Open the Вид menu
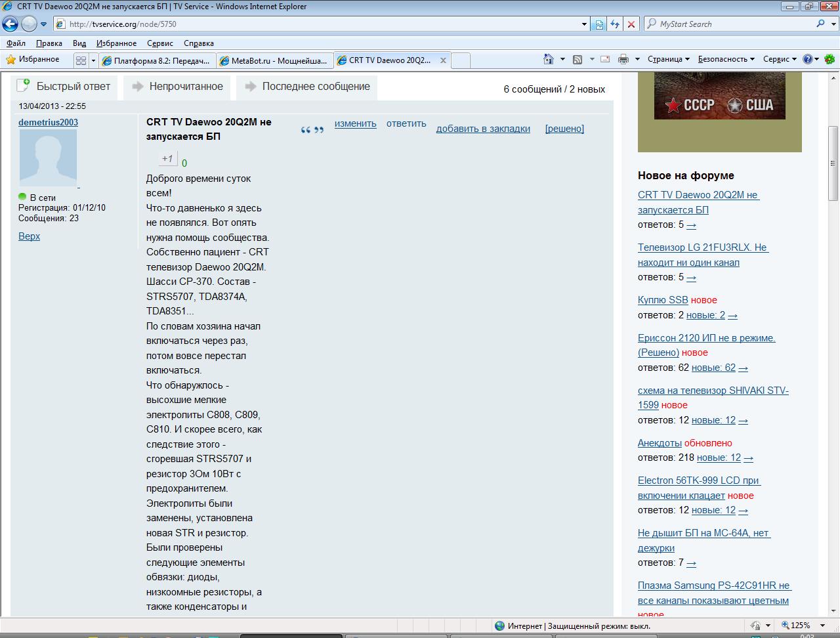The width and height of the screenshot is (840, 638). 79,43
